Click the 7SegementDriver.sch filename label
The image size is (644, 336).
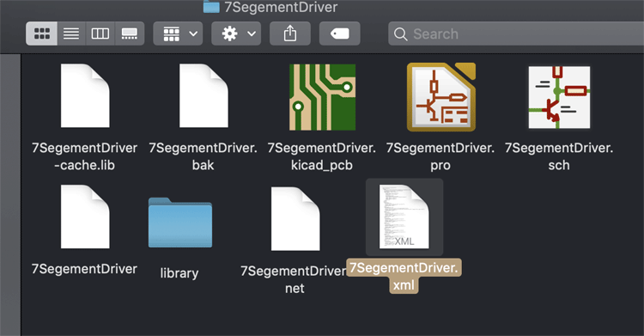(x=559, y=156)
